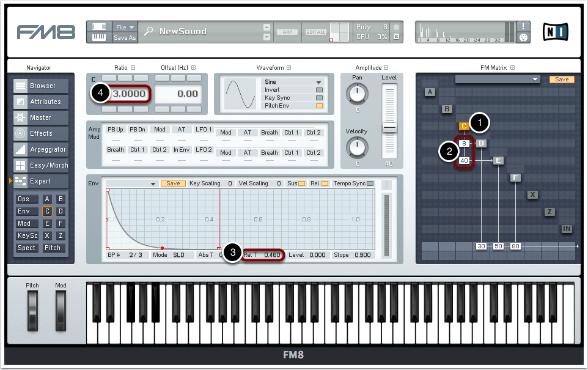Click the Amplitude Level slider handle
The height and width of the screenshot is (370, 588).
[x=389, y=128]
